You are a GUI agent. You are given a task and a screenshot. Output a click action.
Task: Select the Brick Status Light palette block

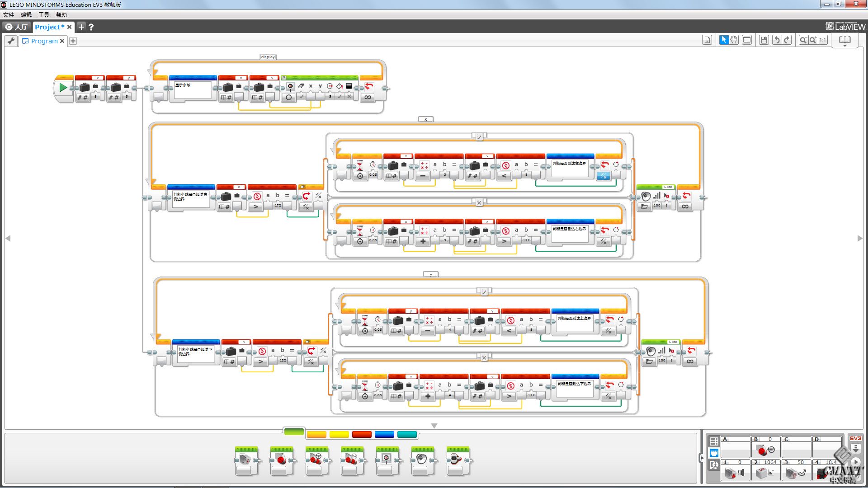(458, 461)
